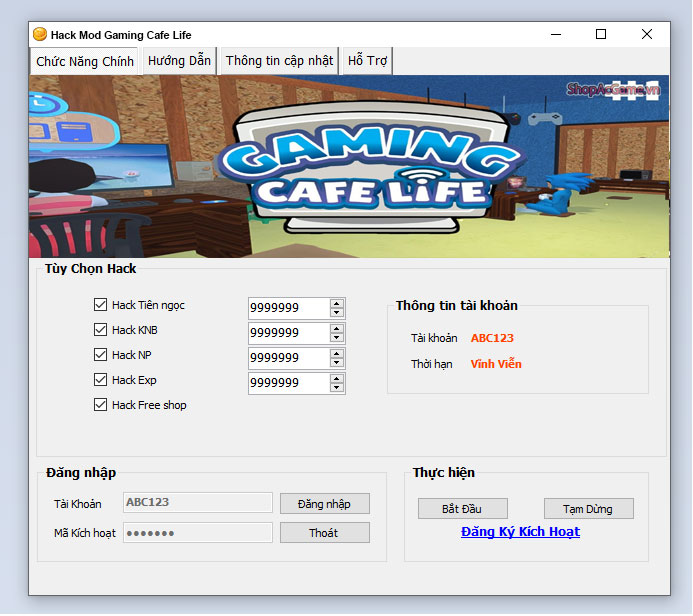Screen dimensions: 693x616
Task: Disable the Hack Exp checkbox
Action: pyautogui.click(x=100, y=380)
